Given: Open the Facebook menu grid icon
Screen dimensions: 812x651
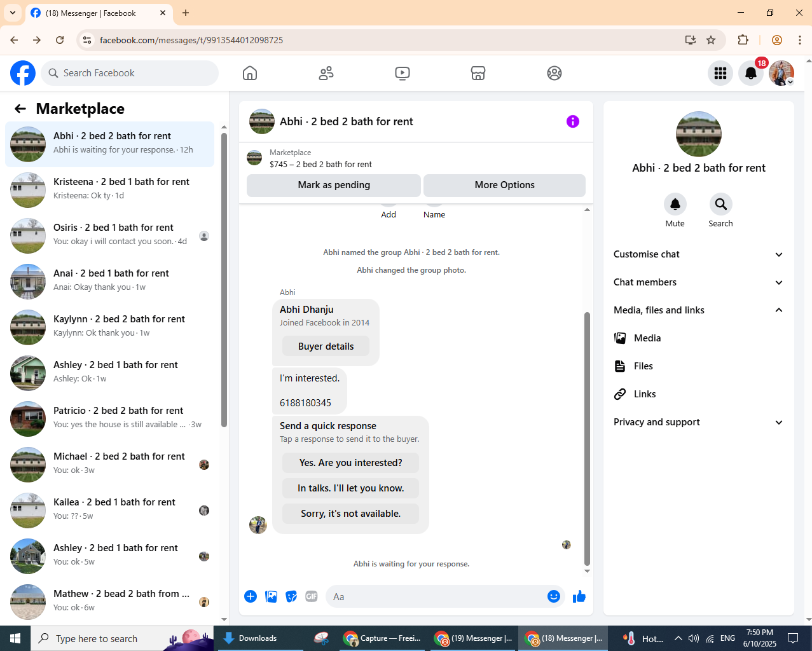Looking at the screenshot, I should [720, 73].
